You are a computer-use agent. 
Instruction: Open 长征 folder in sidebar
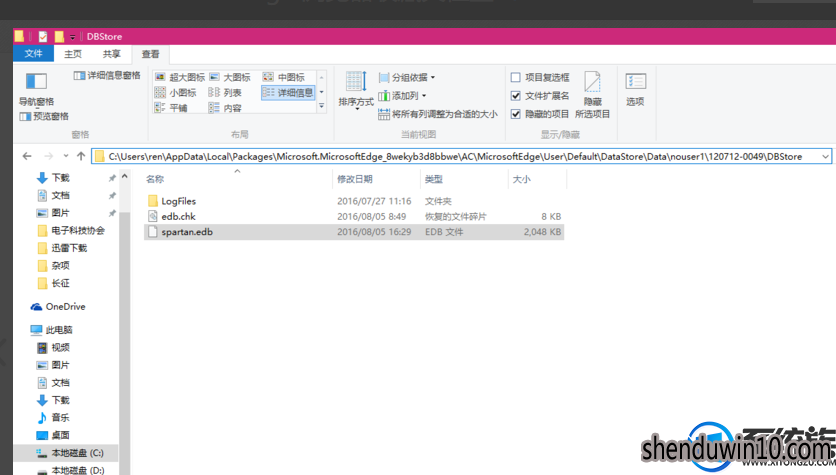60,283
